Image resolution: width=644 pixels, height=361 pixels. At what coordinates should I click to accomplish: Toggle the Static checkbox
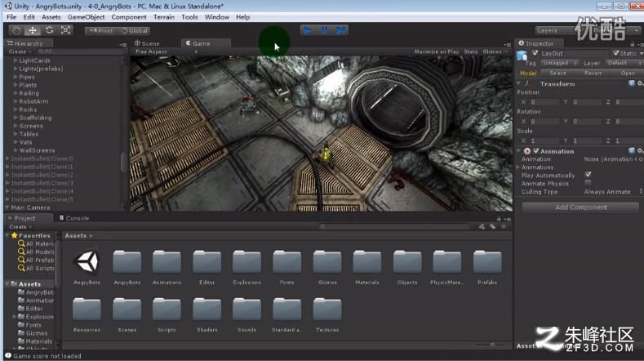click(615, 53)
